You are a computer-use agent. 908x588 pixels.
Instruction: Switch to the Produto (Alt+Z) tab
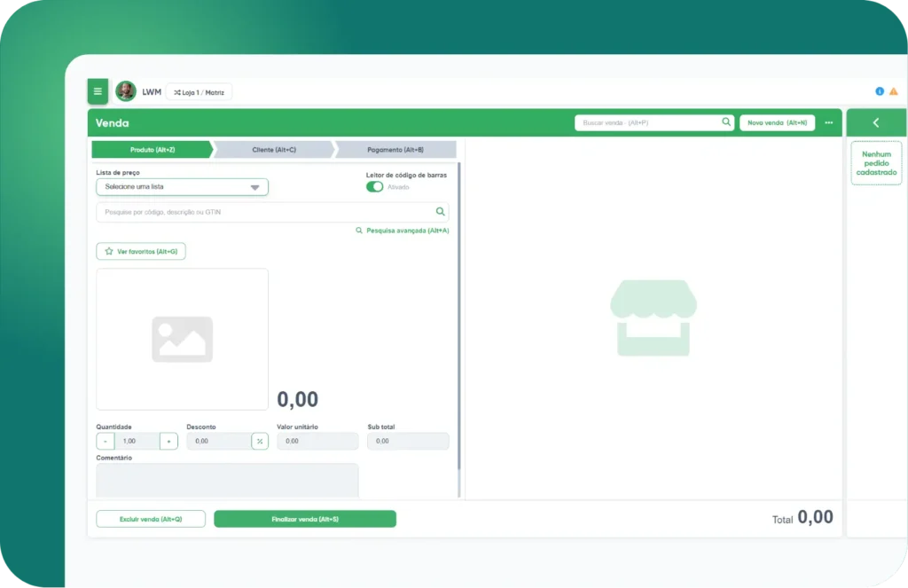pyautogui.click(x=153, y=150)
